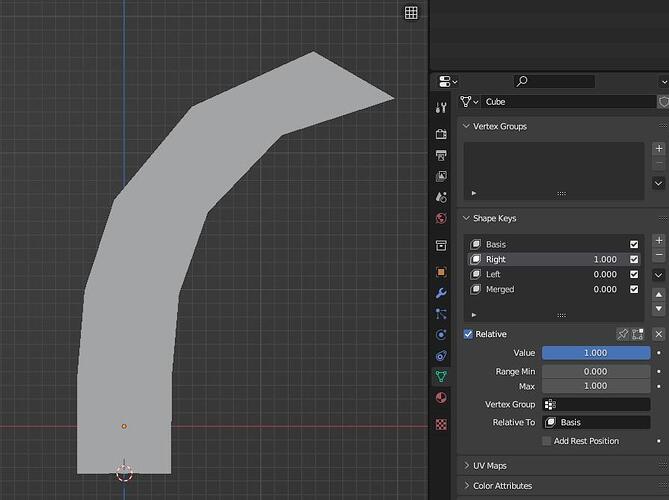Viewport: 669px width, 500px height.
Task: Remove the vertex group
Action: tap(659, 163)
